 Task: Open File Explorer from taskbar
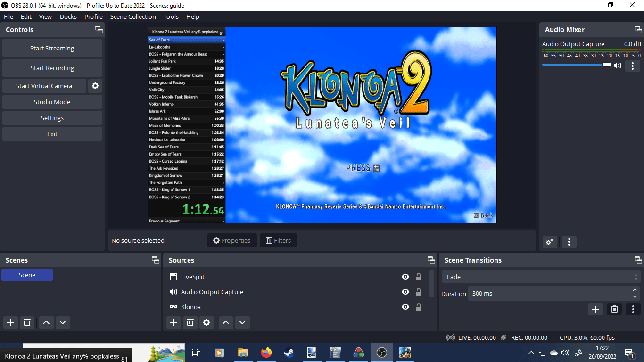click(243, 353)
